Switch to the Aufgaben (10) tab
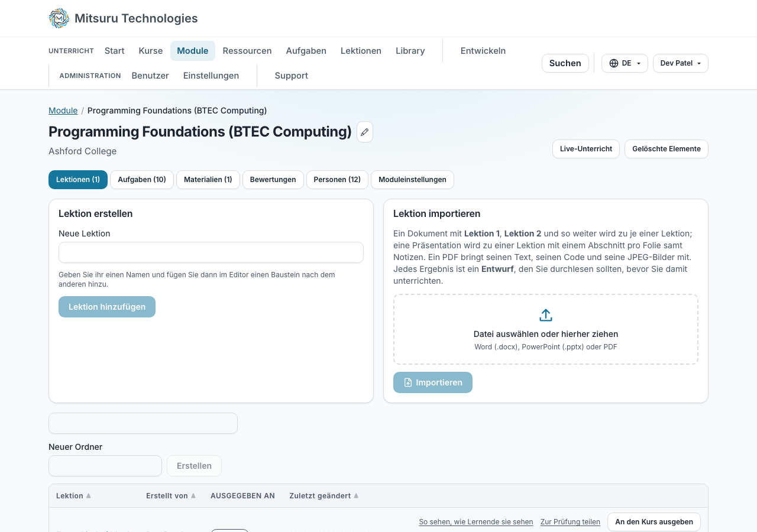 pos(142,180)
